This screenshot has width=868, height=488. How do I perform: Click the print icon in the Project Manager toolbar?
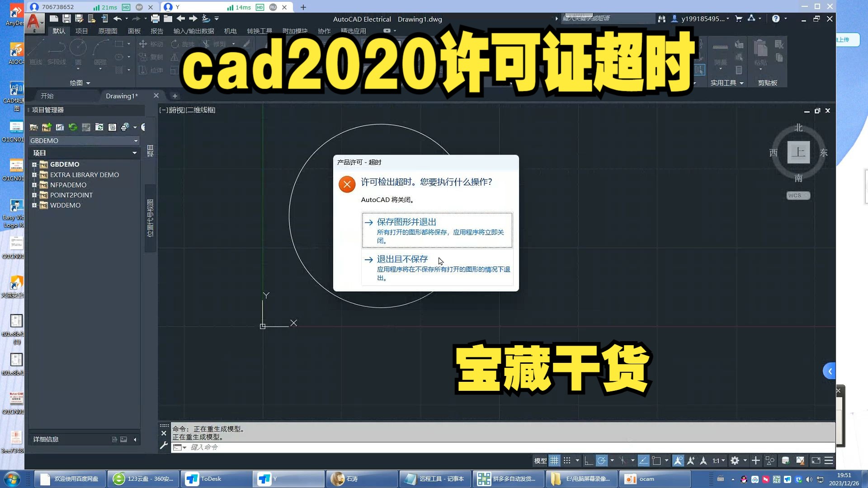point(125,127)
